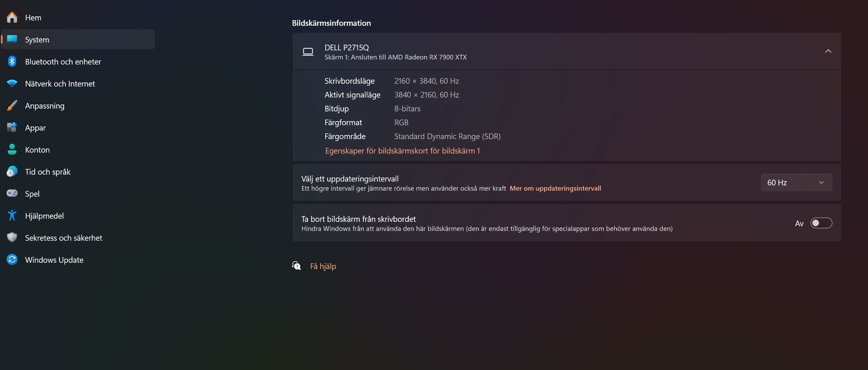Click the Få hjälp chat icon
This screenshot has height=370, width=868.
296,266
